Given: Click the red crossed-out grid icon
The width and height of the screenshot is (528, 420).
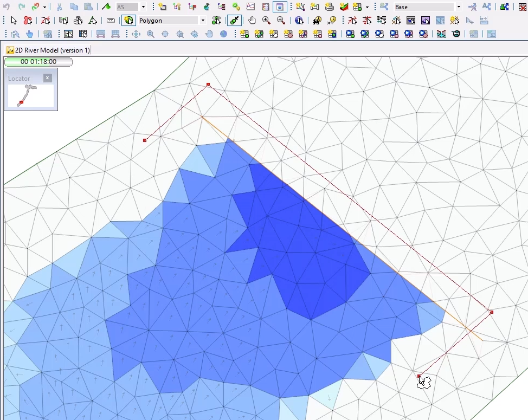Looking at the screenshot, I should (x=522, y=7).
